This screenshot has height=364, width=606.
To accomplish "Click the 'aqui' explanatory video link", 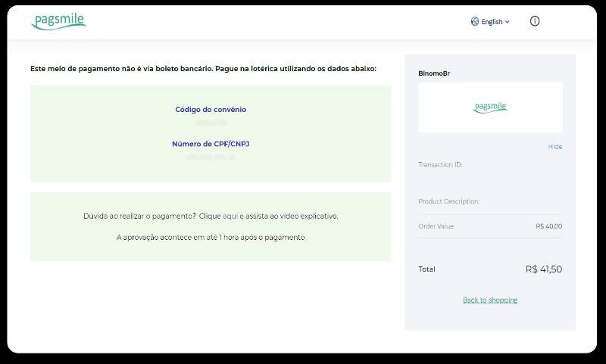I will [x=230, y=216].
